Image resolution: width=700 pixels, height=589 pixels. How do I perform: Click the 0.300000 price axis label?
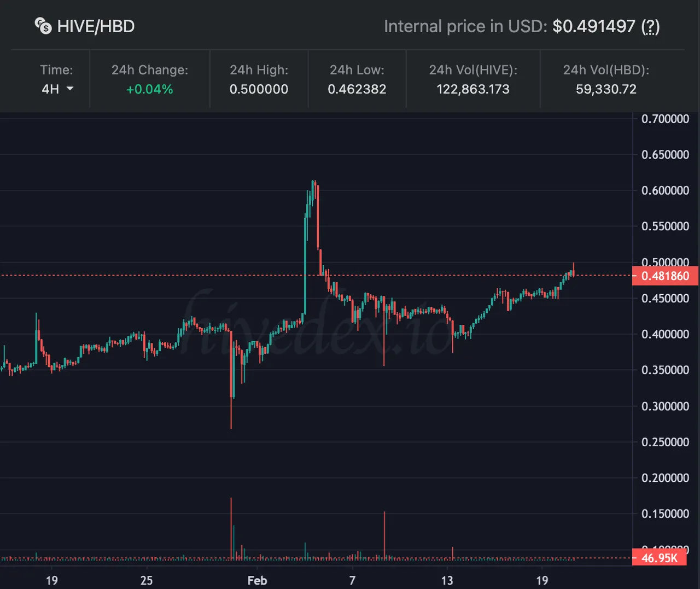(x=665, y=406)
